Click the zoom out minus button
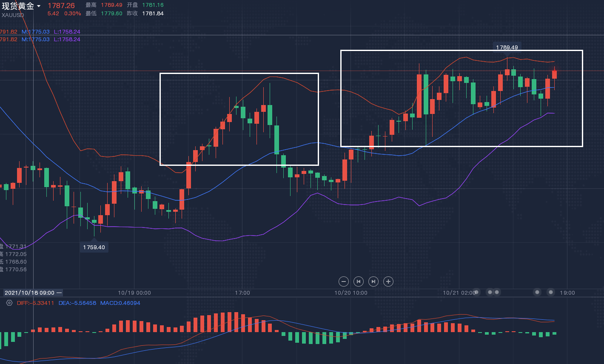This screenshot has width=604, height=364. coord(344,282)
